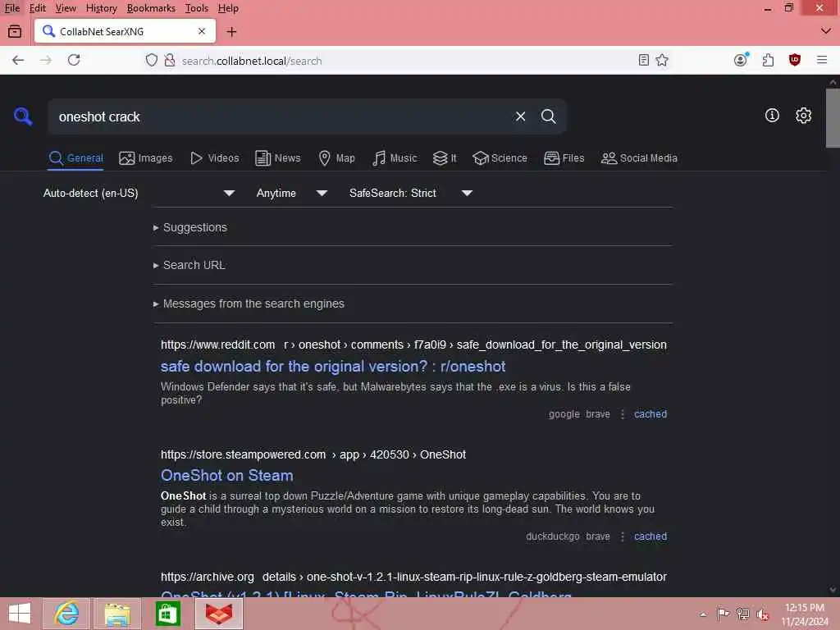Viewport: 840px width, 630px height.
Task: Click the browser address bar URL
Action: coord(252,61)
